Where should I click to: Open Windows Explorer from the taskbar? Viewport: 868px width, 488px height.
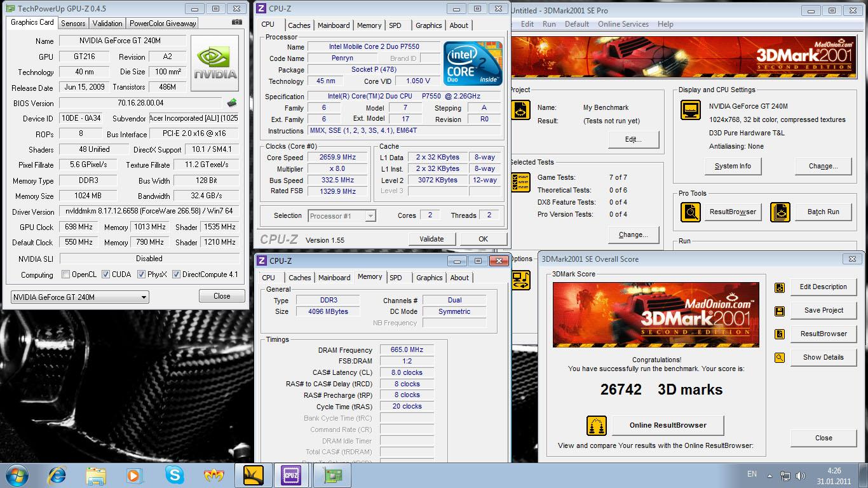96,475
